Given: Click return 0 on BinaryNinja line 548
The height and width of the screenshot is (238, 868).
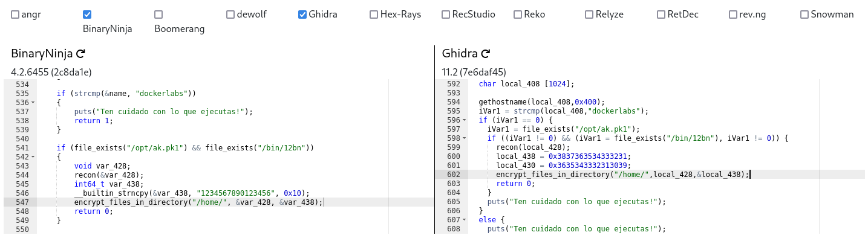Looking at the screenshot, I should click(x=94, y=211).
